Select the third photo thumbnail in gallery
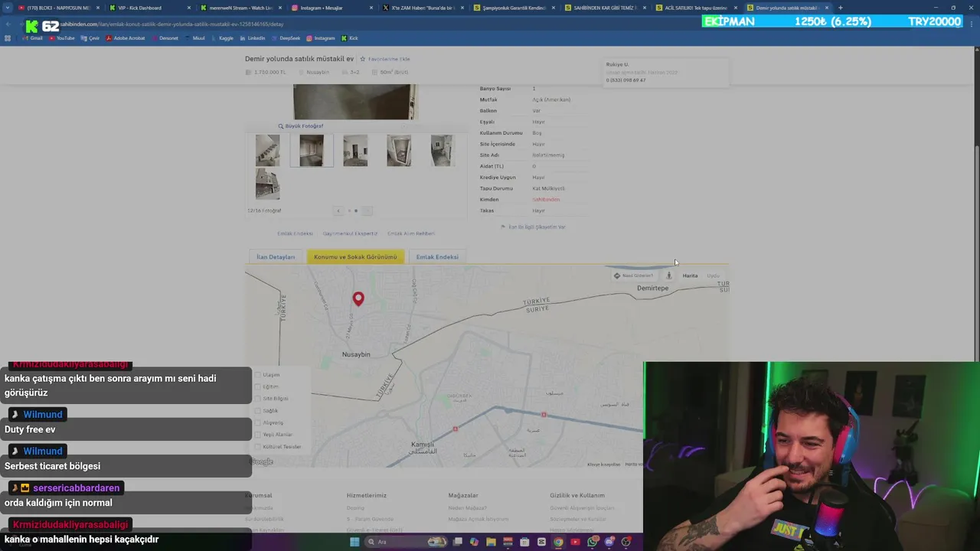The width and height of the screenshot is (980, 551). tap(355, 150)
